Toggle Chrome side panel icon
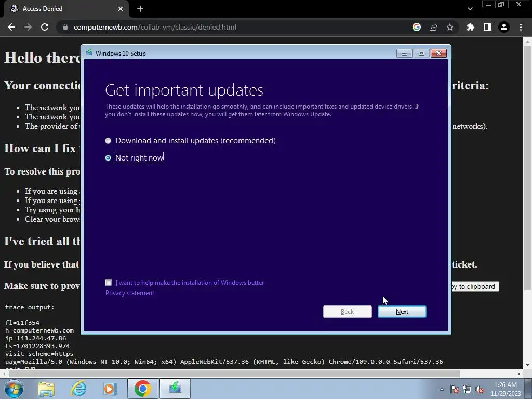The image size is (532, 399). point(487,27)
